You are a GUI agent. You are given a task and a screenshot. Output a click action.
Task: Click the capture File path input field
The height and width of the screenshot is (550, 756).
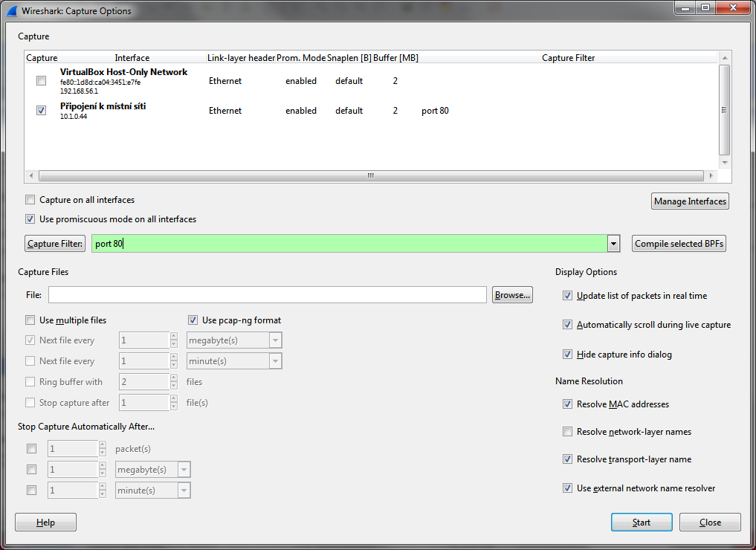[267, 295]
